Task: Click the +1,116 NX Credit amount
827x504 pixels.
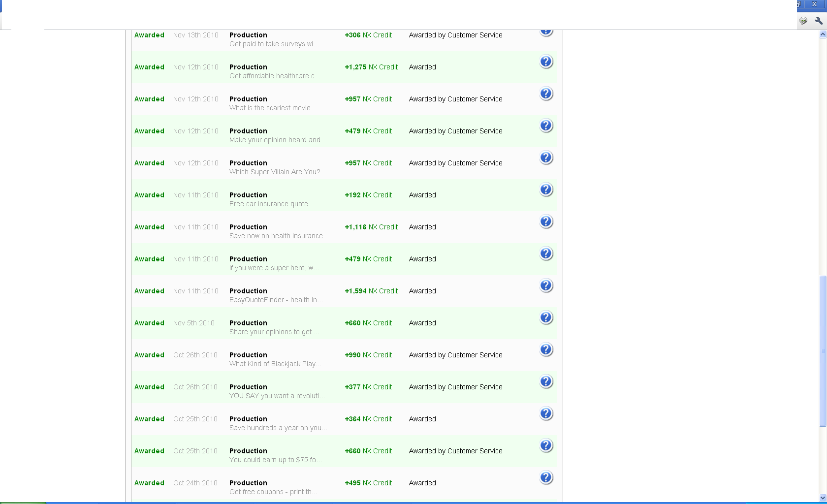Action: pos(371,227)
